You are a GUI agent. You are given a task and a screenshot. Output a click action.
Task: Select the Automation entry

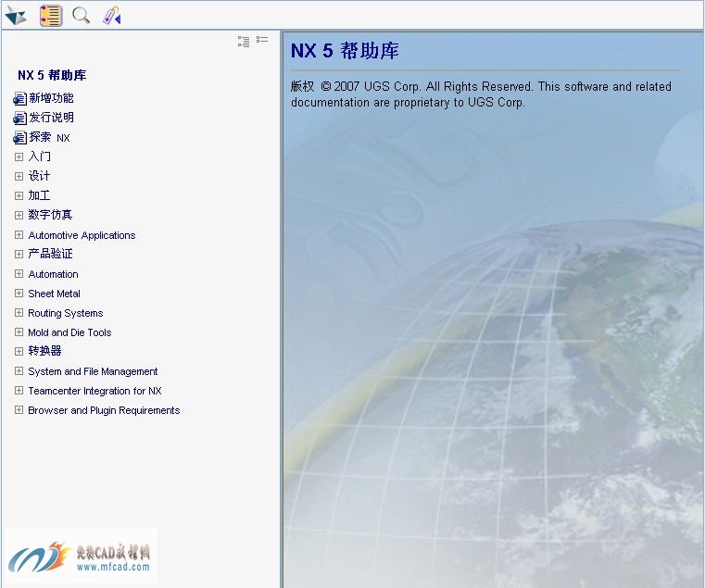(53, 274)
